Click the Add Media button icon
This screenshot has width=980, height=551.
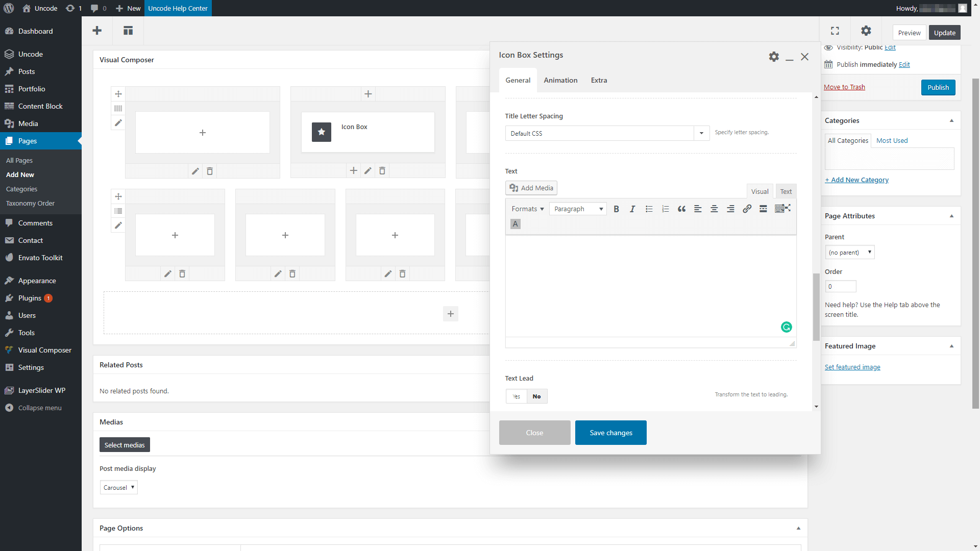[513, 188]
